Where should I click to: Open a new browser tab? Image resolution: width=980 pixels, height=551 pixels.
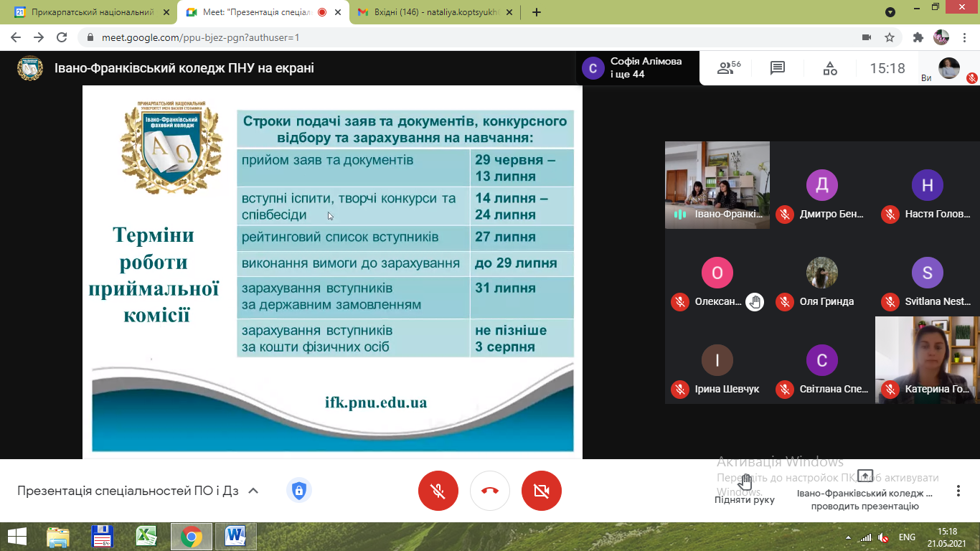coord(537,12)
